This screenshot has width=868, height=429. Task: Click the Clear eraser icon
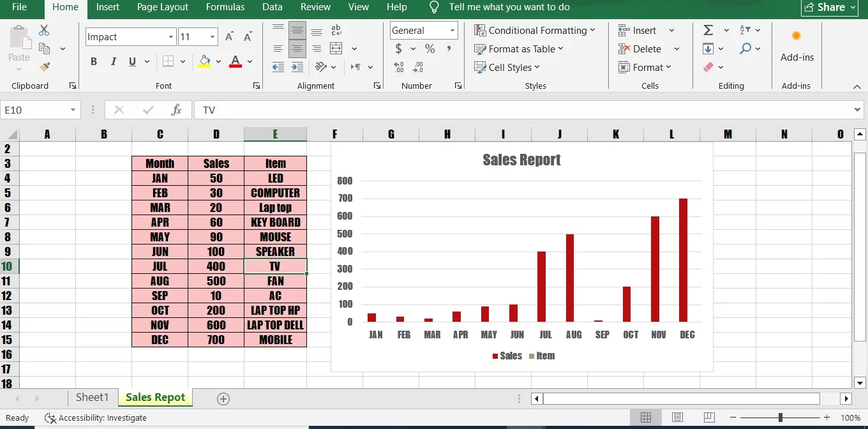pos(708,67)
